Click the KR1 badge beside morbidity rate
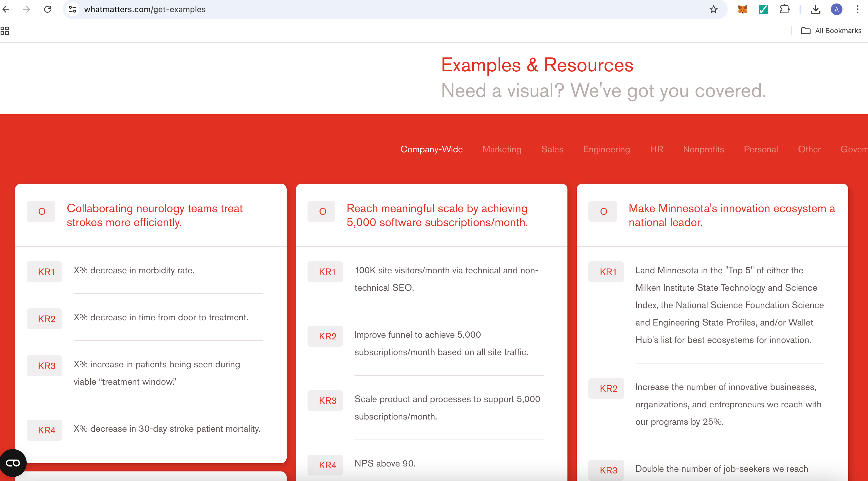This screenshot has height=481, width=868. (x=44, y=272)
